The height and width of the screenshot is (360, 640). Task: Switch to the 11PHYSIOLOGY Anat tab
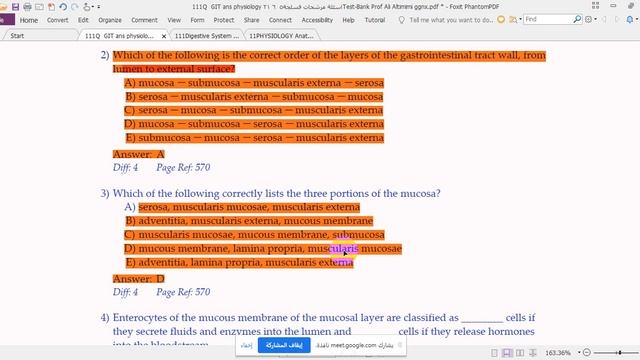pyautogui.click(x=281, y=36)
